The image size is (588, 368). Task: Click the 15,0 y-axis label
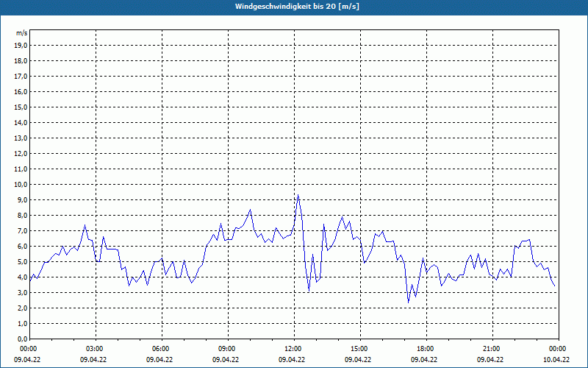click(21, 107)
